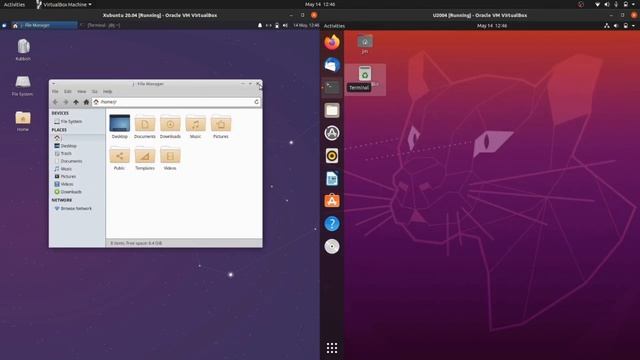Image resolution: width=640 pixels, height=360 pixels.
Task: Select Pictures folder in File Manager view
Action: tap(221, 127)
